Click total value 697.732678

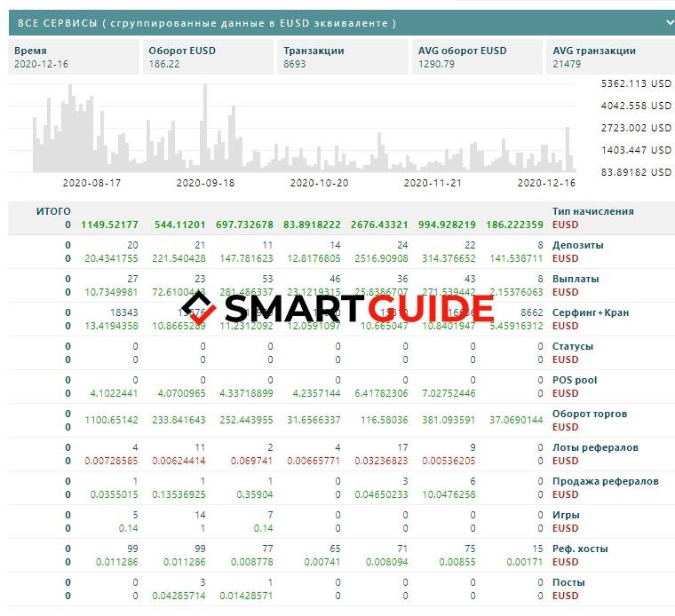244,225
